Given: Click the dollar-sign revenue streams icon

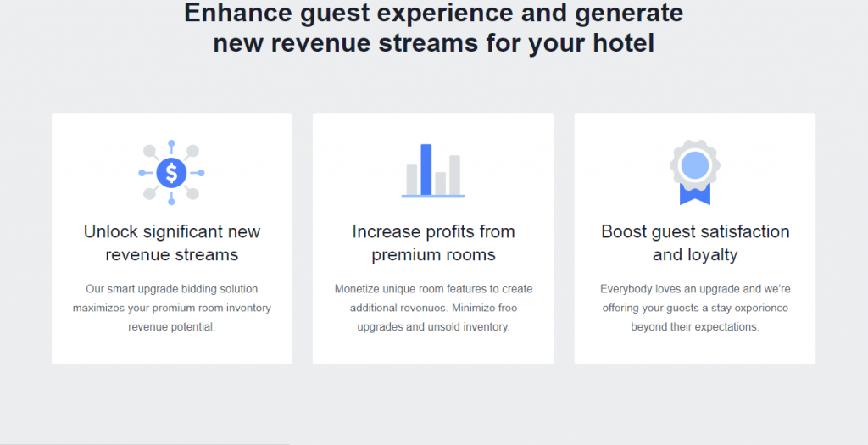Looking at the screenshot, I should [171, 173].
